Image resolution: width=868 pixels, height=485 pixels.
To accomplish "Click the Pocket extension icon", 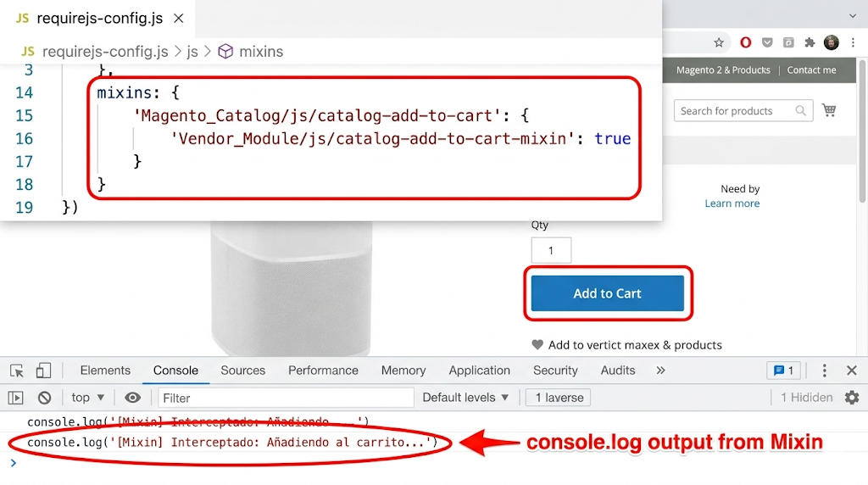I will (x=767, y=42).
